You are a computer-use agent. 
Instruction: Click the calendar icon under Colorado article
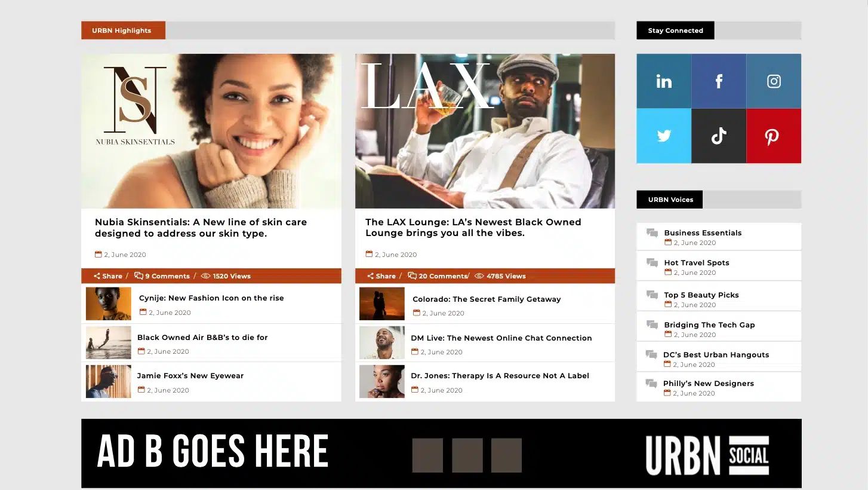click(x=416, y=313)
